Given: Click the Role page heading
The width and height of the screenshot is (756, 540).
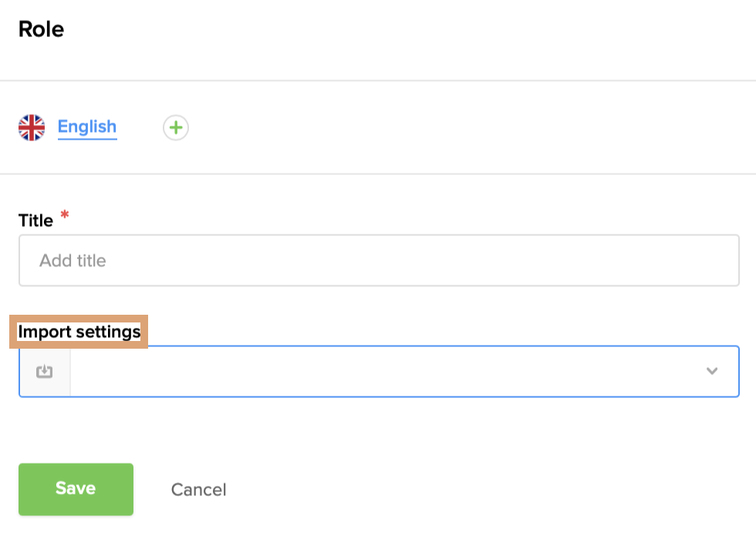Looking at the screenshot, I should [41, 29].
